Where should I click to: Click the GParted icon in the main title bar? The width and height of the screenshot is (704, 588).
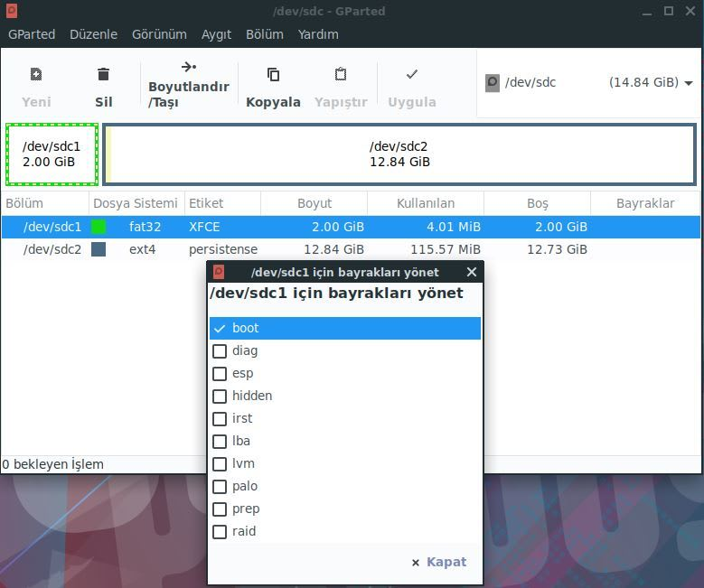12,11
